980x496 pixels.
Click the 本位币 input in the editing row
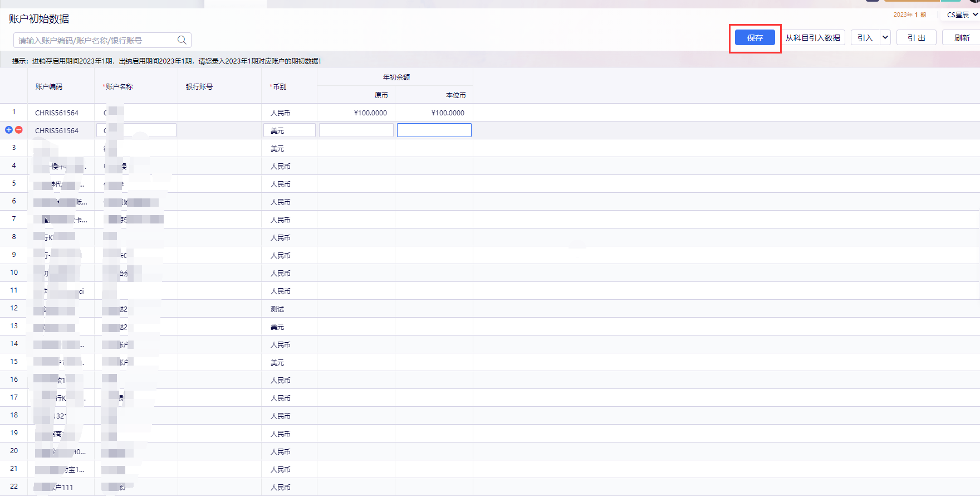[434, 130]
